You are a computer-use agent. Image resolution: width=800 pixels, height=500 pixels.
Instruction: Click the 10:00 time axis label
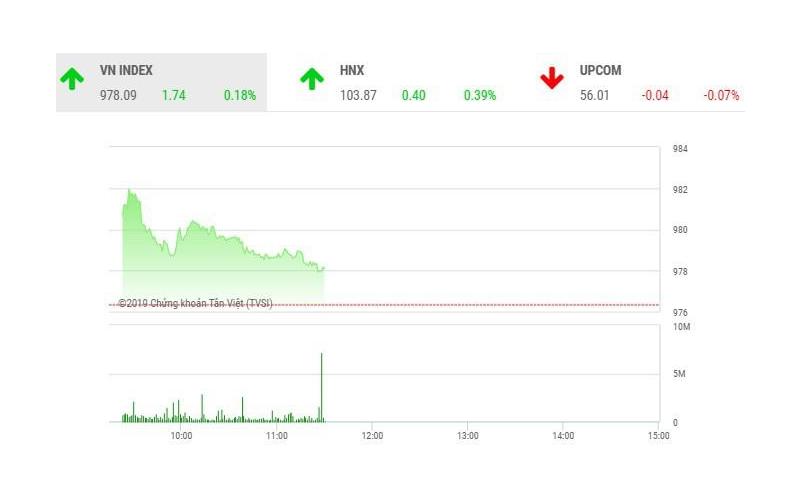[180, 435]
